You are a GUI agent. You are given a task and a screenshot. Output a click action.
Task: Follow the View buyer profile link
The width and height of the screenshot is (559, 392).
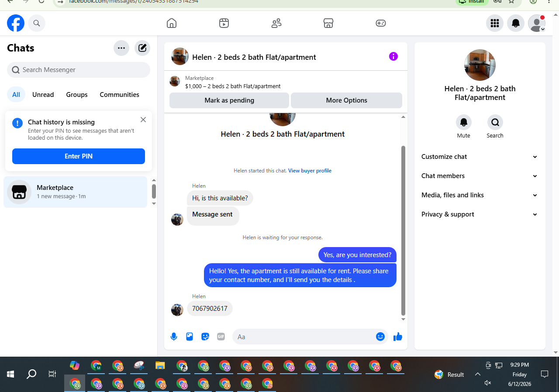[310, 171]
